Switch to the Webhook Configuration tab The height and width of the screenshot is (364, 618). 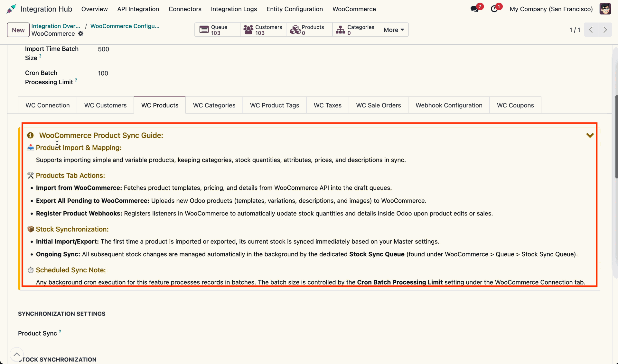pos(449,105)
